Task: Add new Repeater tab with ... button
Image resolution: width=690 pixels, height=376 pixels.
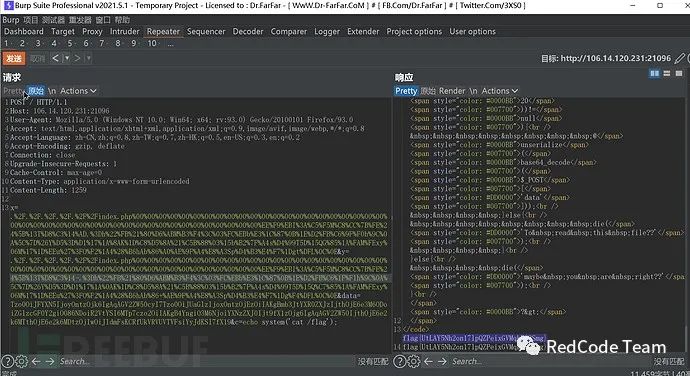Action: tap(170, 44)
